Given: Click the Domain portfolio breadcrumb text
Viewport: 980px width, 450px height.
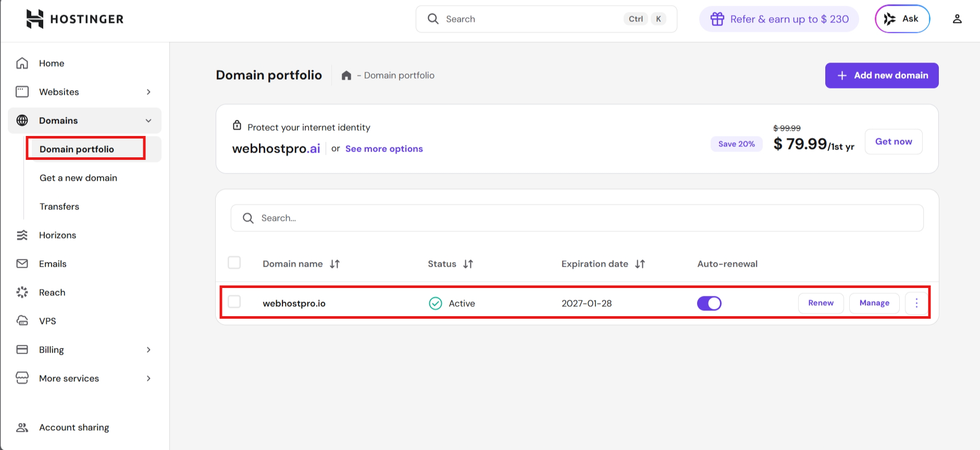Looking at the screenshot, I should pyautogui.click(x=399, y=76).
